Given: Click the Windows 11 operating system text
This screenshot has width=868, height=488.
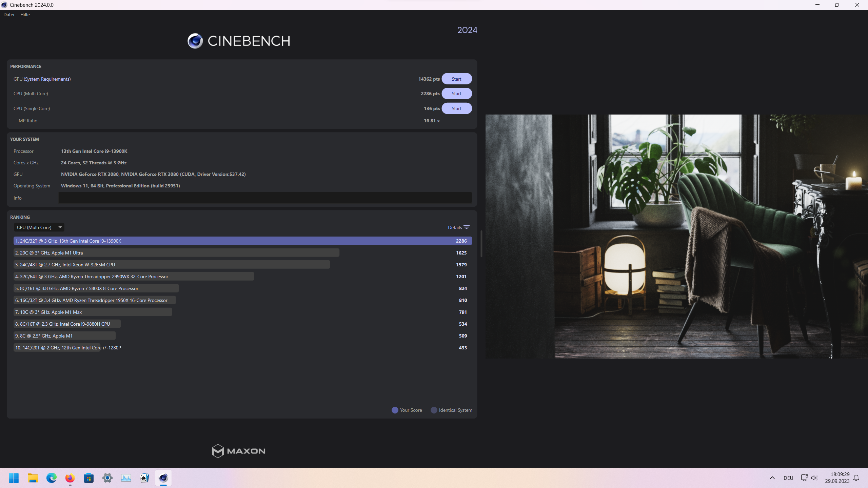Looking at the screenshot, I should 120,186.
